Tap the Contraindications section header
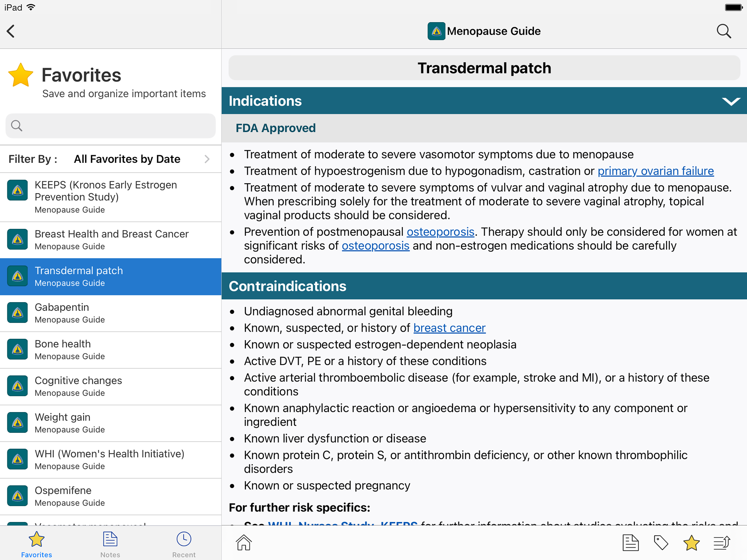The width and height of the screenshot is (747, 560). 484,286
